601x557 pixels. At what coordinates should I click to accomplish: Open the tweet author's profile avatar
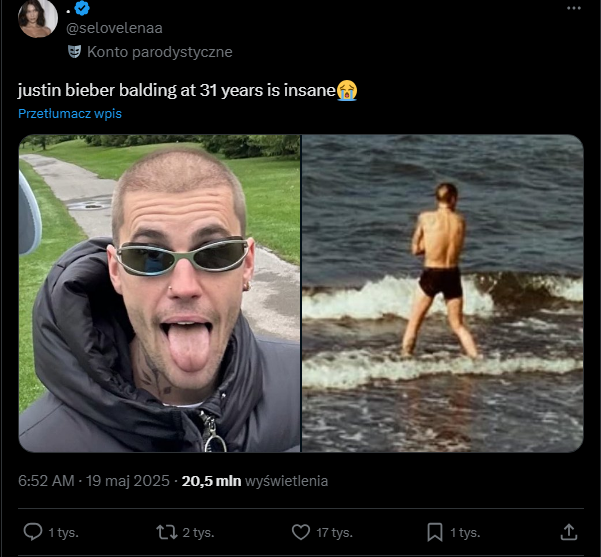(38, 19)
